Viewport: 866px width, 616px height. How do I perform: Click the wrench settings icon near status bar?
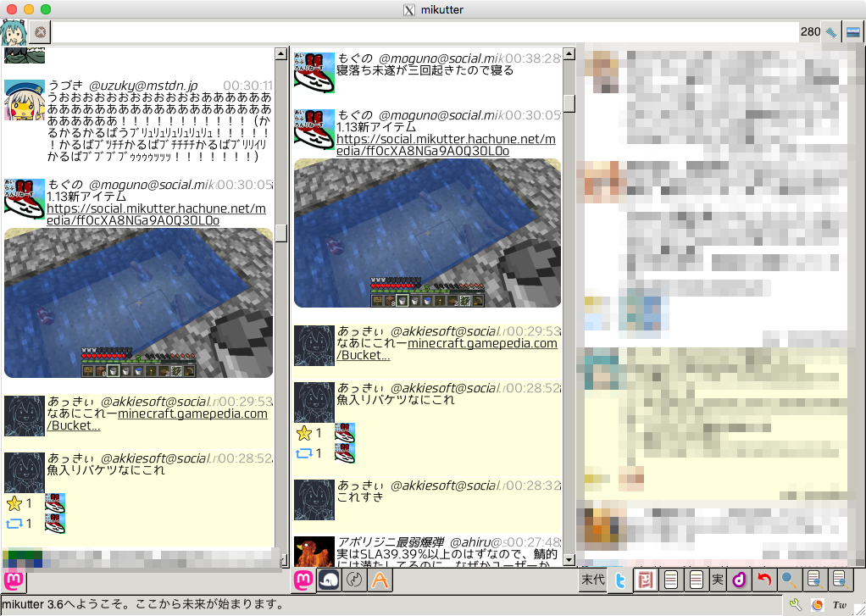[x=795, y=603]
